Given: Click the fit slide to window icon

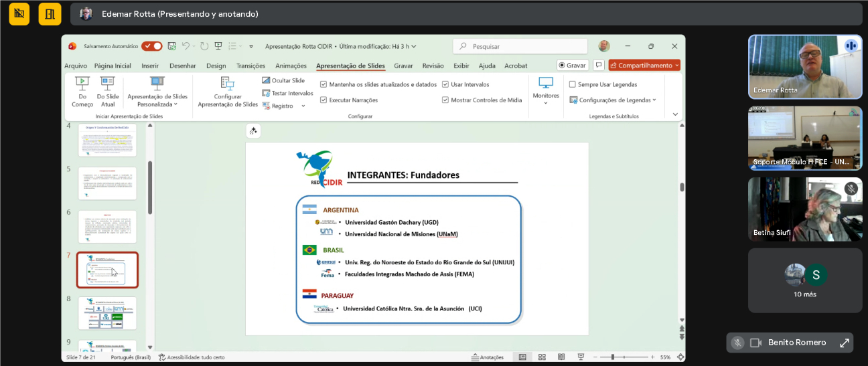Looking at the screenshot, I should pos(680,357).
